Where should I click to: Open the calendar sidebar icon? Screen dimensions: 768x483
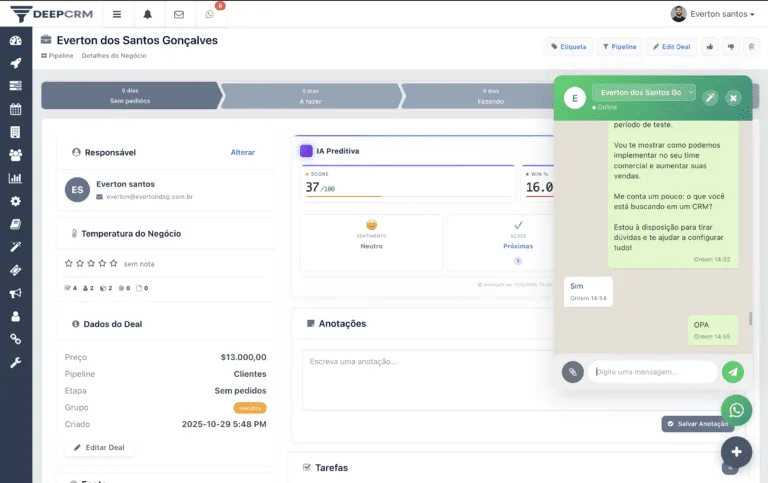point(16,109)
